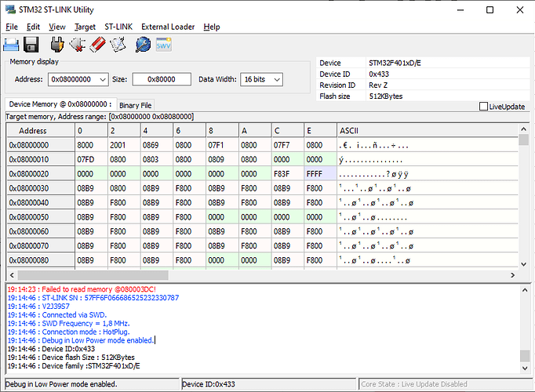Click Device value STM32F401xD/E in info panel
535x392 pixels.
click(x=395, y=63)
